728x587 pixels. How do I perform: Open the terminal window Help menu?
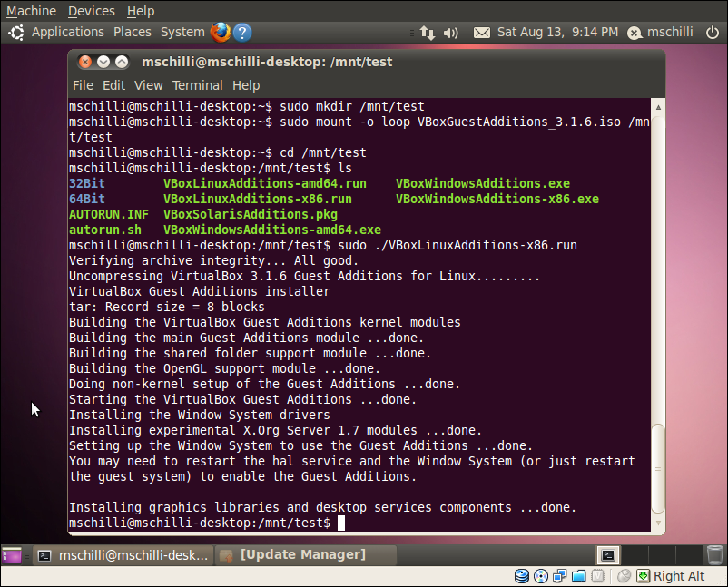pyautogui.click(x=246, y=85)
